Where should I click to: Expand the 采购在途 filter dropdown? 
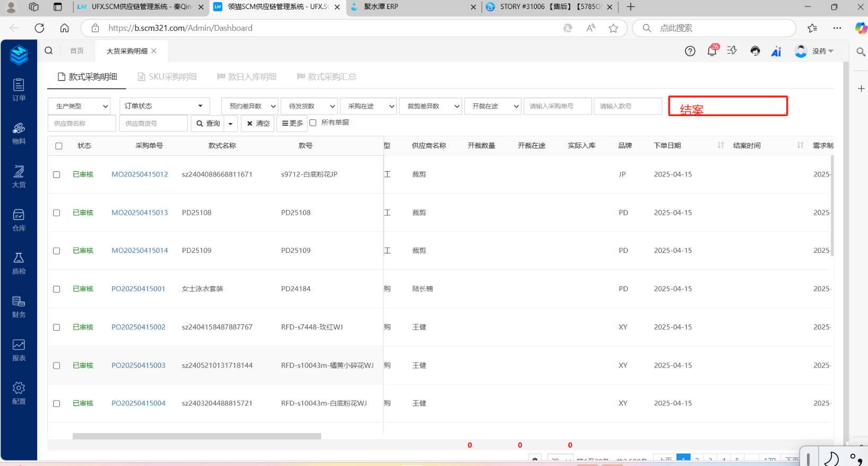[x=368, y=106]
